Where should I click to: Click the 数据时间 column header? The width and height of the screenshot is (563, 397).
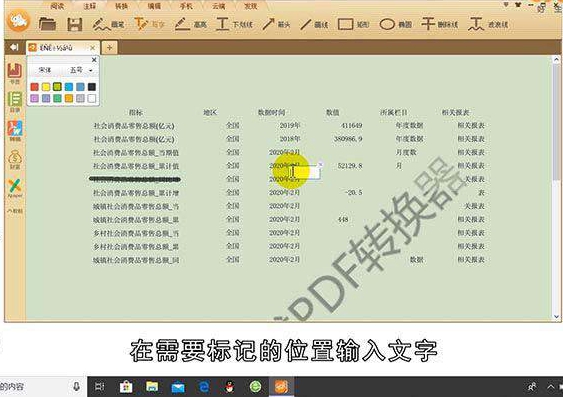[x=272, y=112]
